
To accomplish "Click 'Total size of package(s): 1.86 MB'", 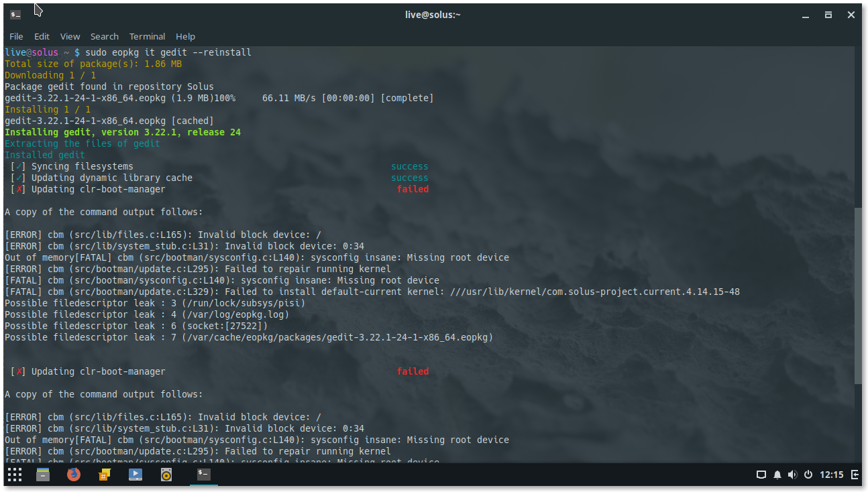I will [x=93, y=64].
